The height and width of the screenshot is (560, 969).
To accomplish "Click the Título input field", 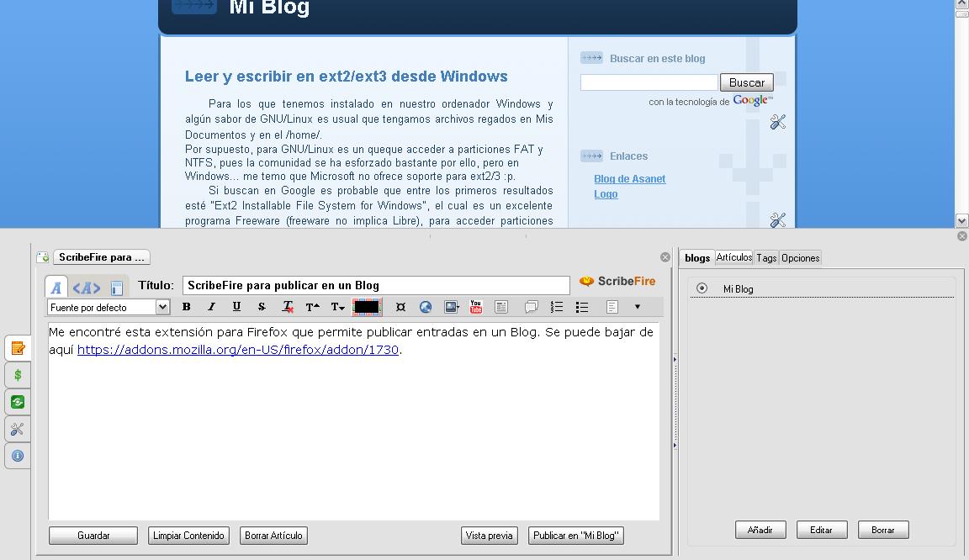I will (376, 285).
